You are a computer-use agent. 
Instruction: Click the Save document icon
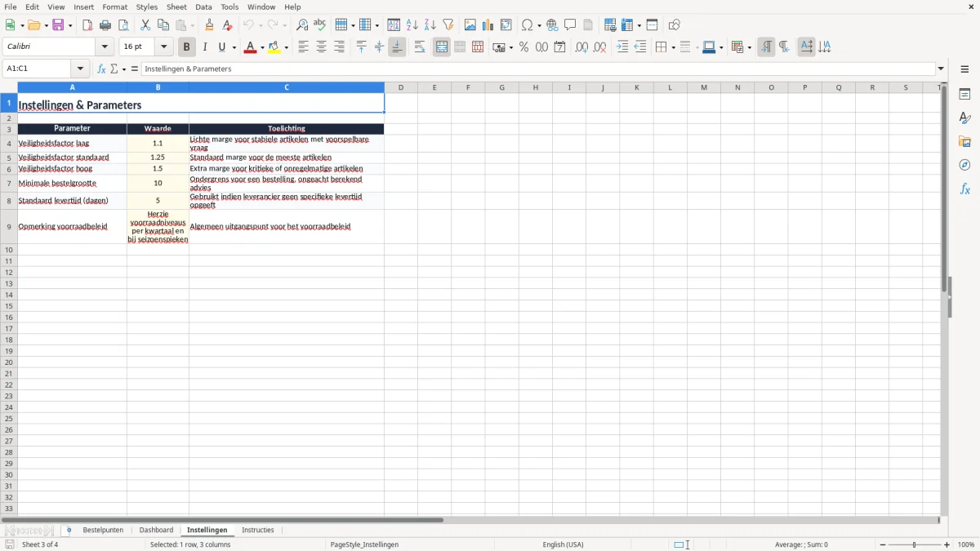(59, 25)
